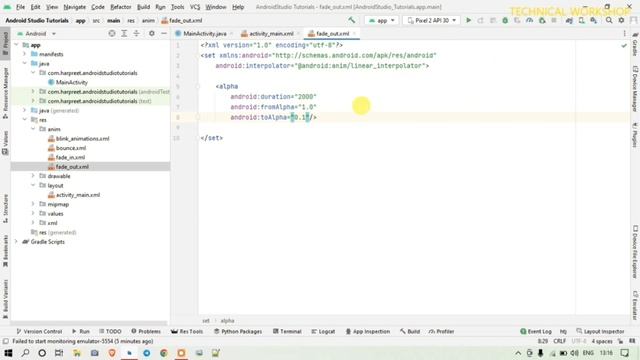Expand the drawable folder
Image resolution: width=640 pixels, height=360 pixels.
33,176
